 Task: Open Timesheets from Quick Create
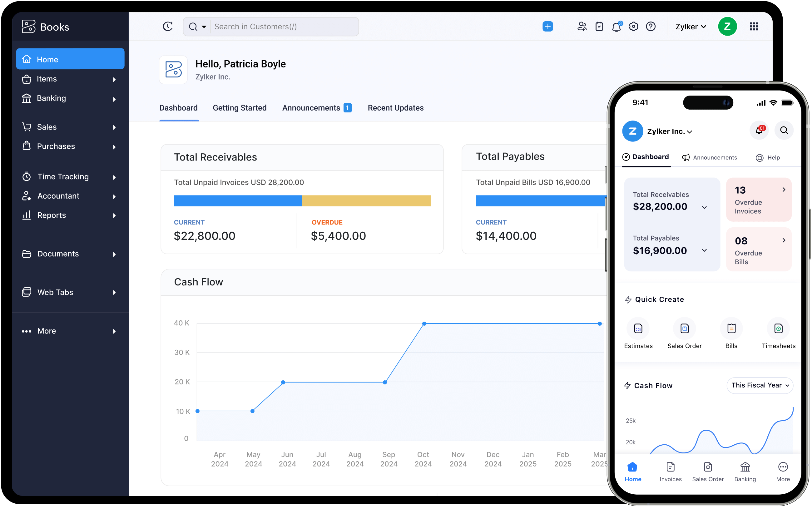(x=778, y=329)
